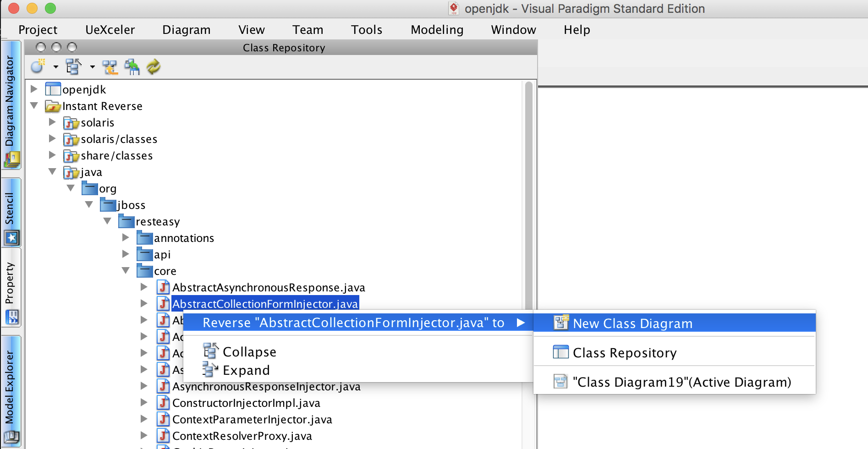Choose "Class Diagram19"(Active Diagram) in submenu
Image resolution: width=868 pixels, height=449 pixels.
pos(675,382)
